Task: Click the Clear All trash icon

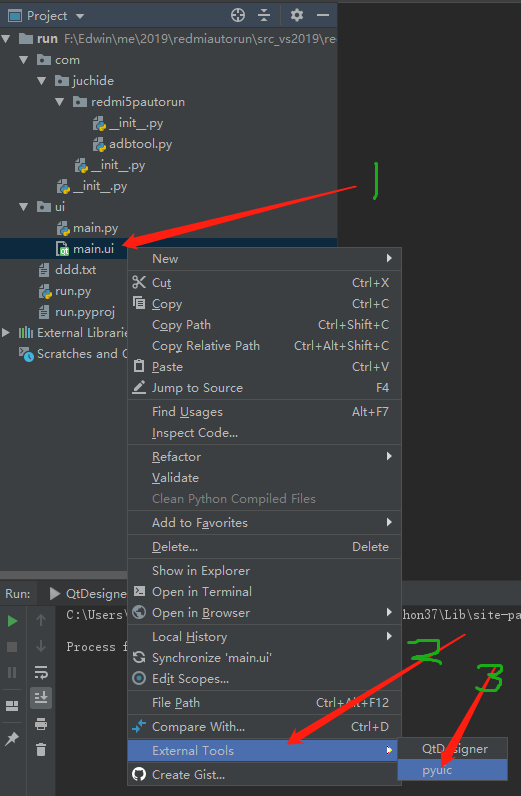Action: tap(41, 749)
